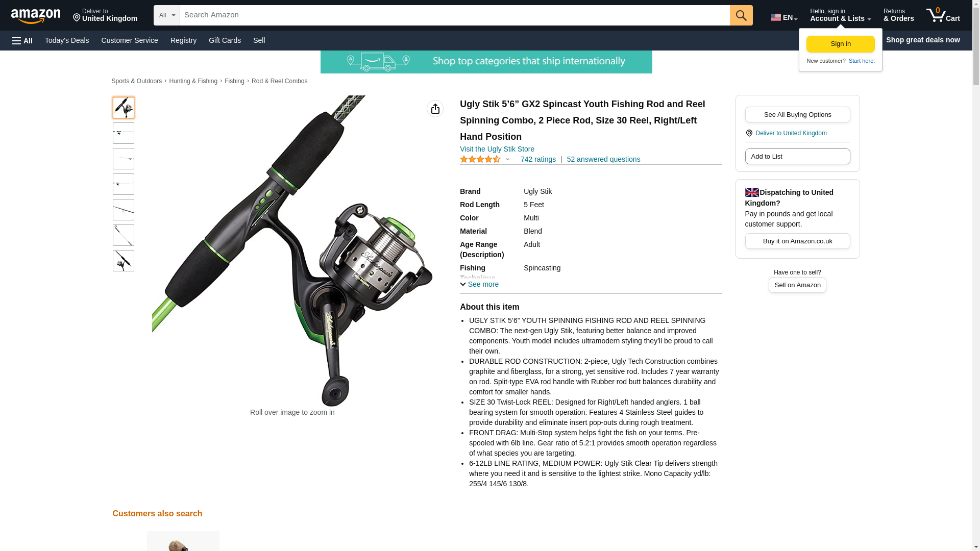
Task: Open Today's Deals menu item
Action: coord(67,40)
